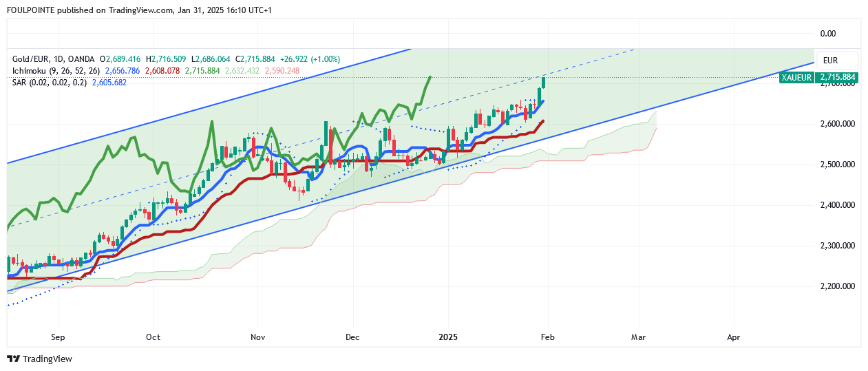Click the 0.00 label on price axis

(x=827, y=33)
